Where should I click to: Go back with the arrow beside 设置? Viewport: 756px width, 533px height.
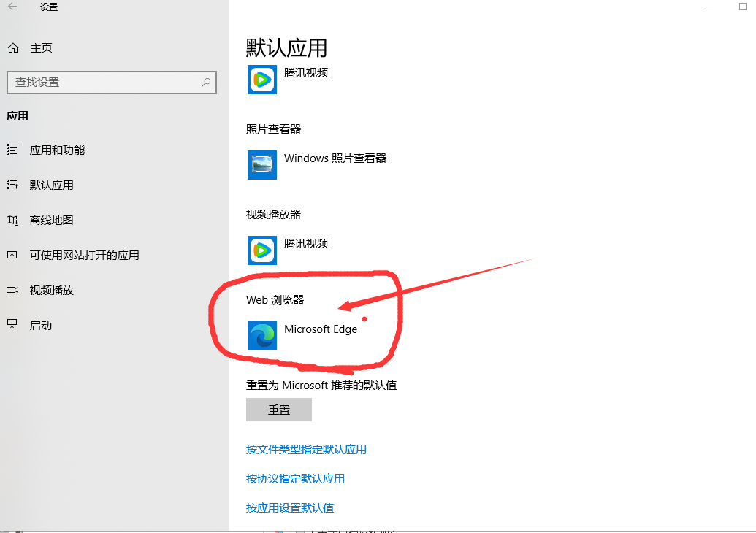point(12,7)
